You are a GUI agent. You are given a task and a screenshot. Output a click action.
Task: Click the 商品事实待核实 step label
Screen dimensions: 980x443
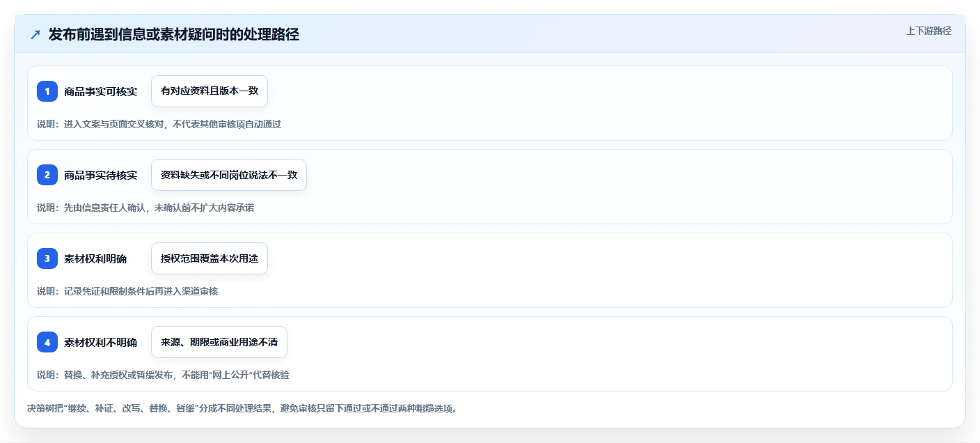[100, 175]
